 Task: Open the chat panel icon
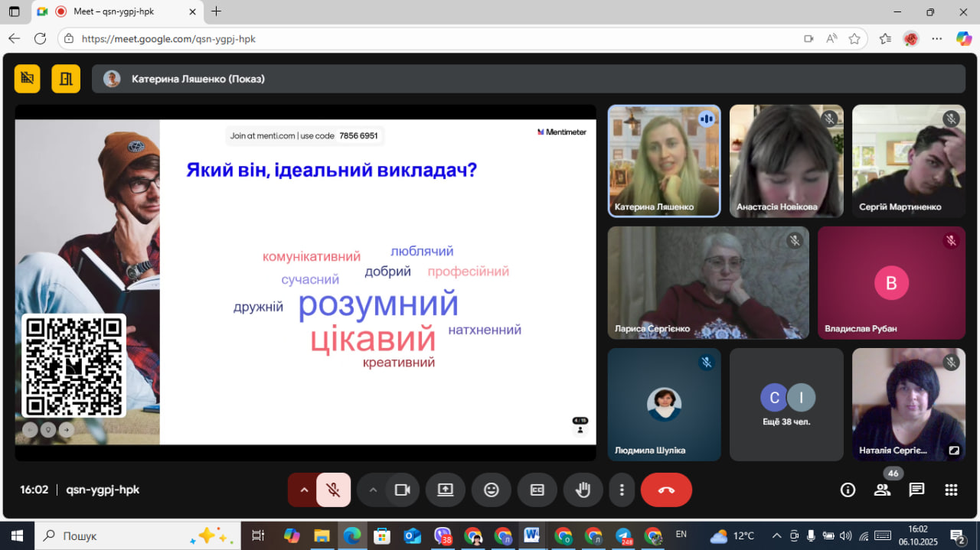(916, 490)
